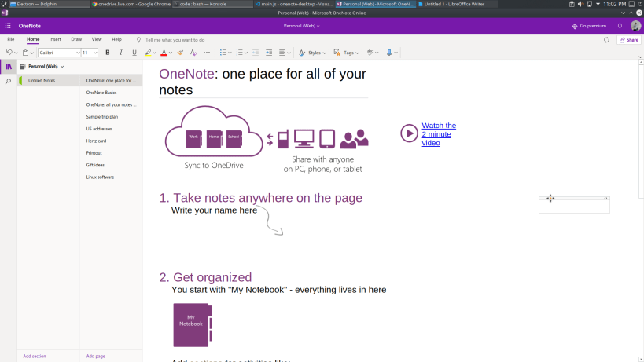Toggle bold formatting
The height and width of the screenshot is (362, 644).
point(108,53)
